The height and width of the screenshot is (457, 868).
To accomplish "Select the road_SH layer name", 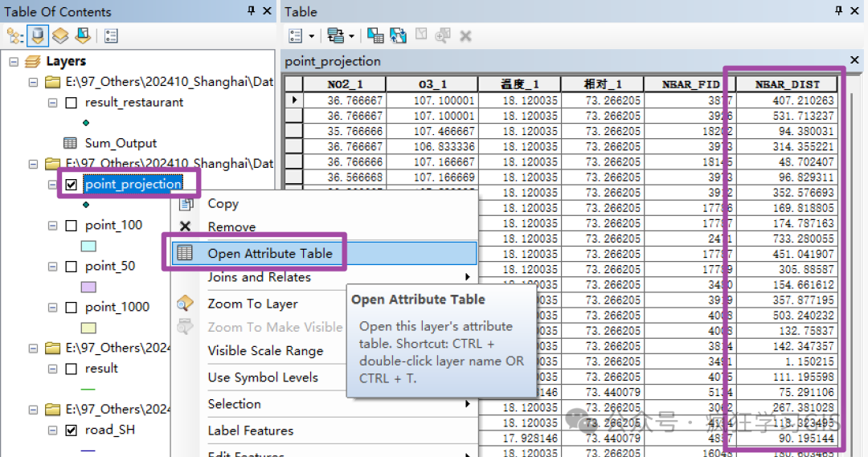I will point(109,430).
